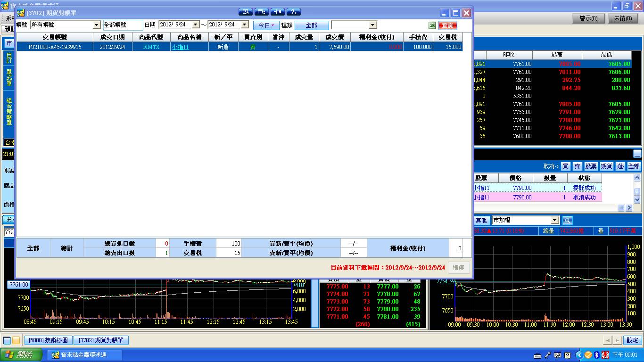The image size is (644, 362).
Task: Click 最低 column header in quote table
Action: click(607, 55)
